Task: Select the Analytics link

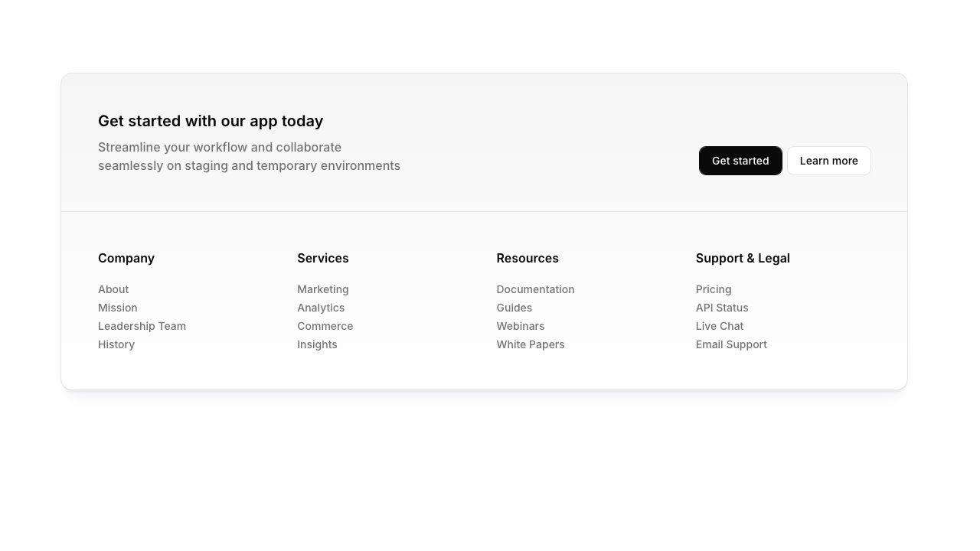Action: pos(321,308)
